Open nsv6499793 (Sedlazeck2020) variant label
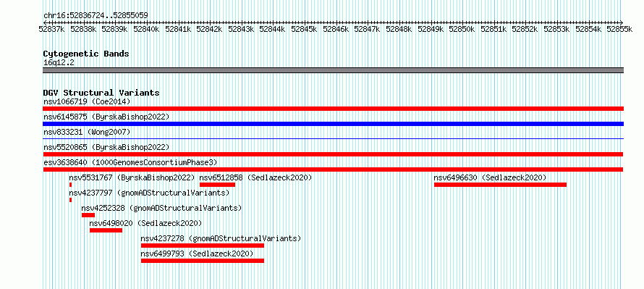The width and height of the screenshot is (644, 289). [197, 254]
